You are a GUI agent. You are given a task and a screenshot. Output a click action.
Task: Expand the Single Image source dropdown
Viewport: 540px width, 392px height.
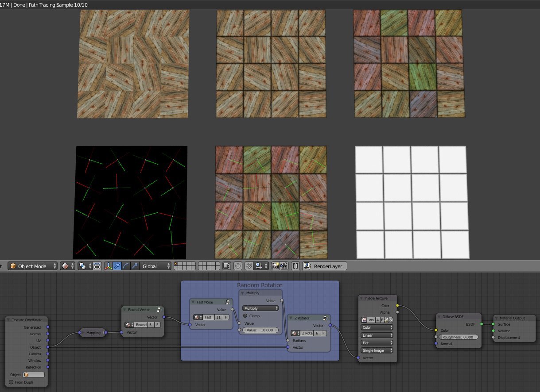[377, 350]
